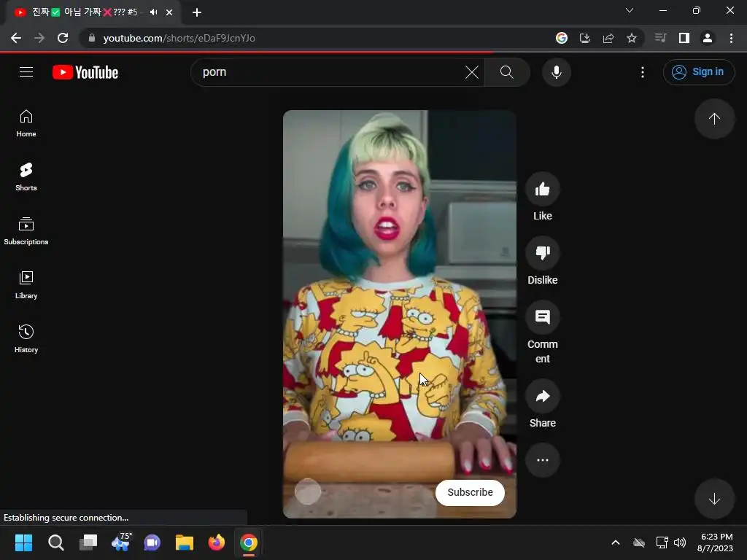Open the channel avatar on video
The image size is (747, 560).
tap(308, 491)
